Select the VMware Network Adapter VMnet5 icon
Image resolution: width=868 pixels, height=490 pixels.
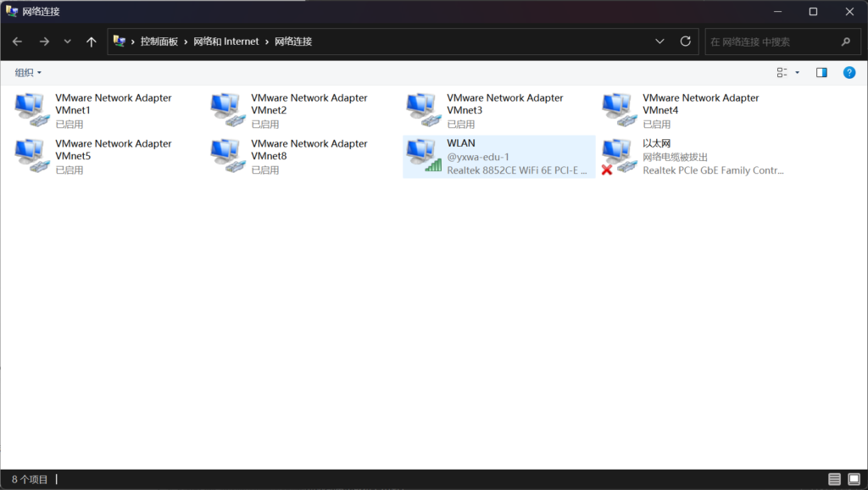click(31, 156)
